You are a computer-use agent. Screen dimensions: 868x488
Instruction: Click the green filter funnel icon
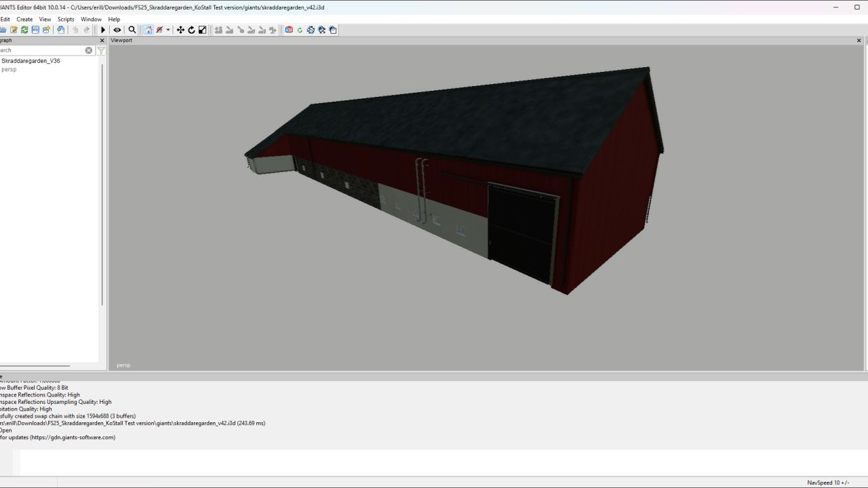pos(101,50)
